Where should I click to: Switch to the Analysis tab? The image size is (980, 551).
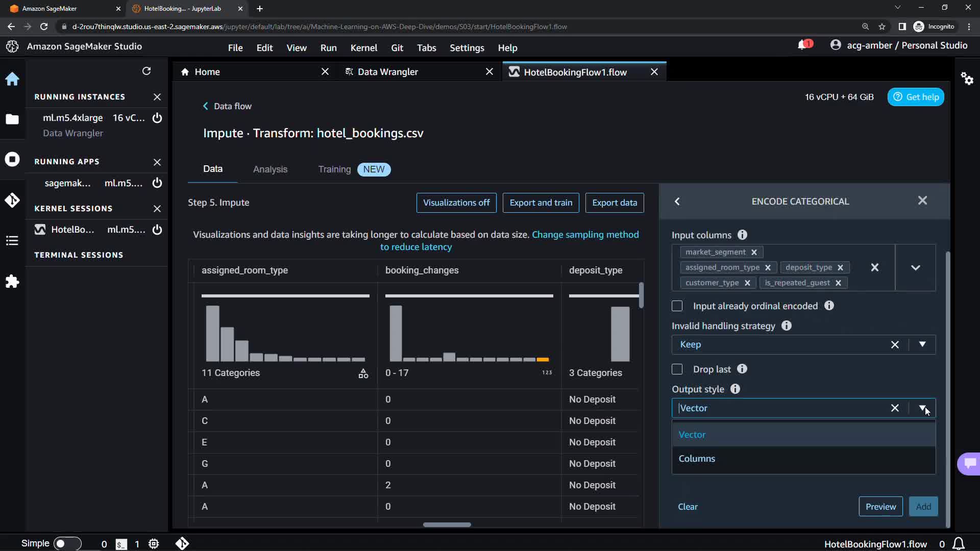270,169
